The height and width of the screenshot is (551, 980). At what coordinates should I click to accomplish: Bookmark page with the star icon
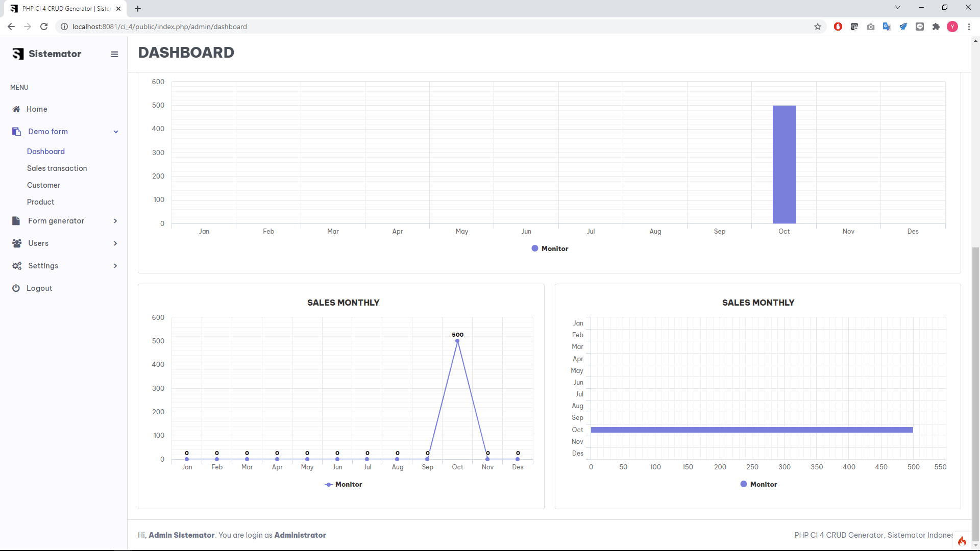[818, 27]
